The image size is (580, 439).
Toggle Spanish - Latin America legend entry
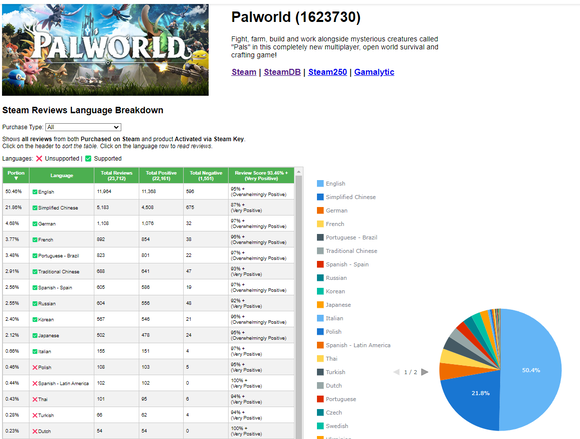click(x=354, y=345)
